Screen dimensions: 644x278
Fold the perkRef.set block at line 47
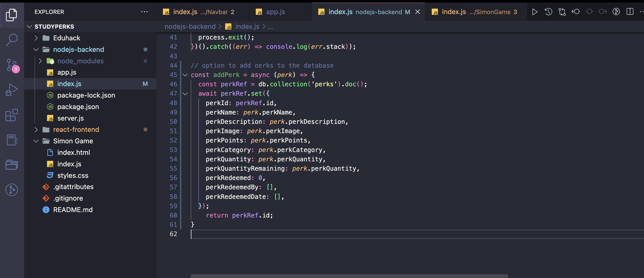185,94
